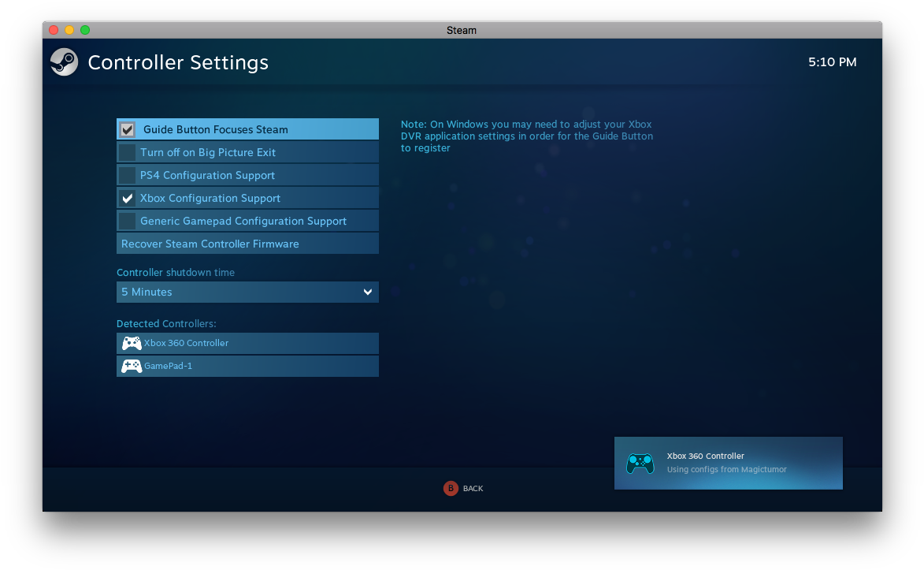Click the Xbox 360 Controller notification text
Viewport: 924px width, 570px height.
705,456
